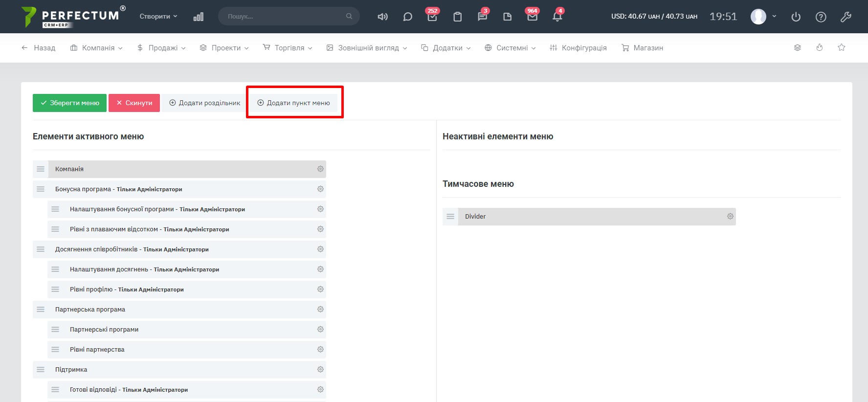Open mail icon with 964 badge
Image resolution: width=868 pixels, height=402 pixels.
(532, 17)
